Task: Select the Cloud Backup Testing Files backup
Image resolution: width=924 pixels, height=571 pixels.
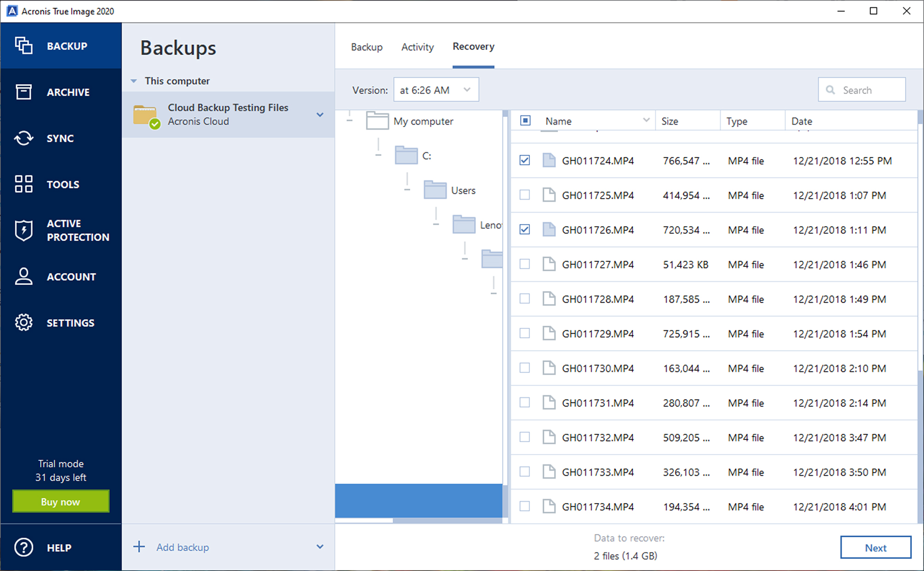Action: (228, 115)
